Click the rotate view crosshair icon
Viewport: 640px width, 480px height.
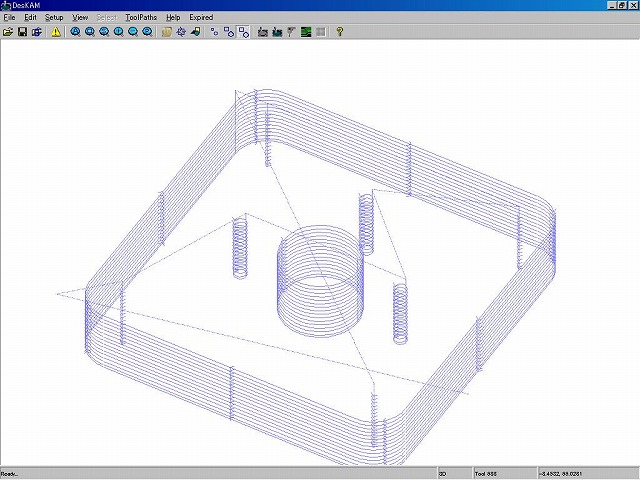point(181,32)
